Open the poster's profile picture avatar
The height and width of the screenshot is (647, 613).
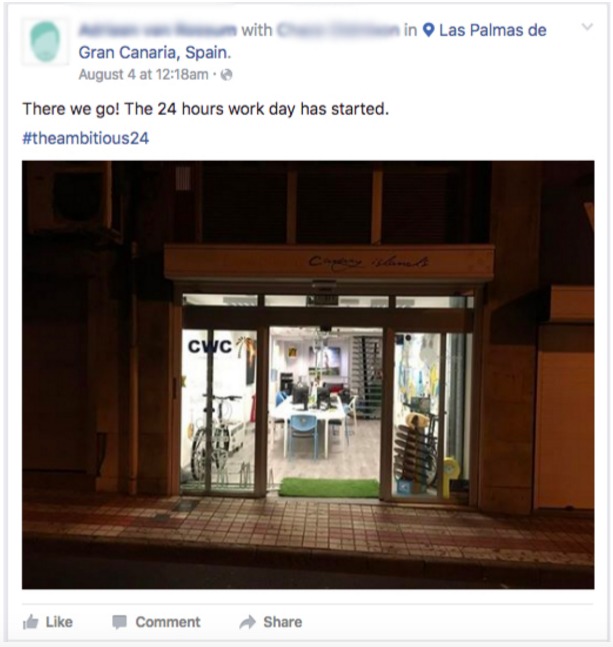(45, 41)
